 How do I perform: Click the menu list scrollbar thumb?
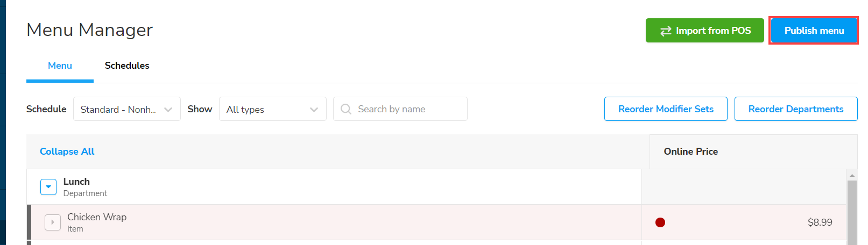(852, 212)
